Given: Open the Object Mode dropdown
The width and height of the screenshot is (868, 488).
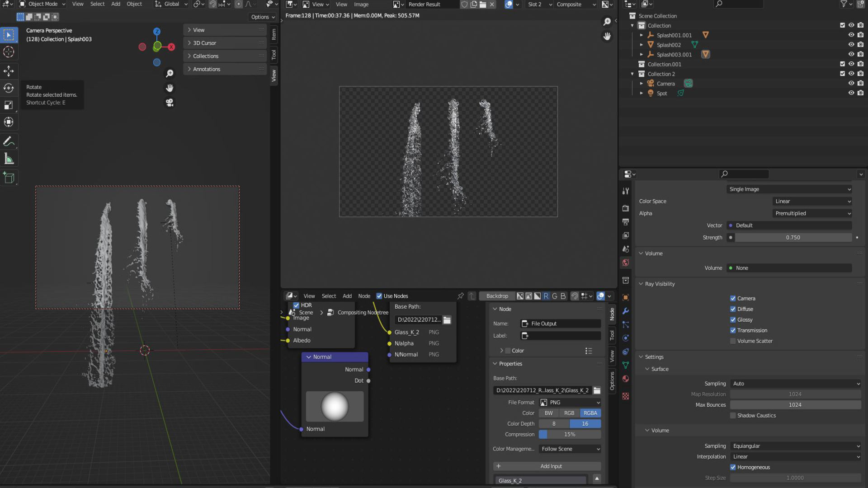Looking at the screenshot, I should [42, 4].
